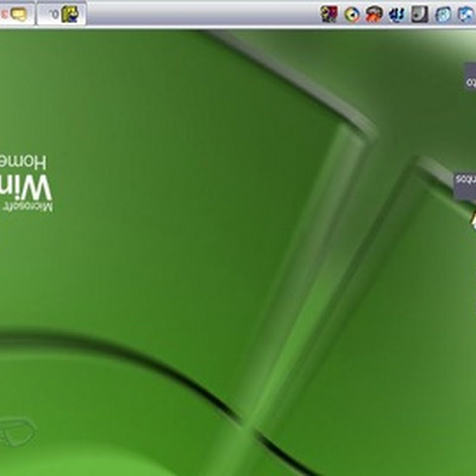The height and width of the screenshot is (476, 476).
Task: Switch to the taskbar button with yellow figure icon
Action: click(61, 13)
